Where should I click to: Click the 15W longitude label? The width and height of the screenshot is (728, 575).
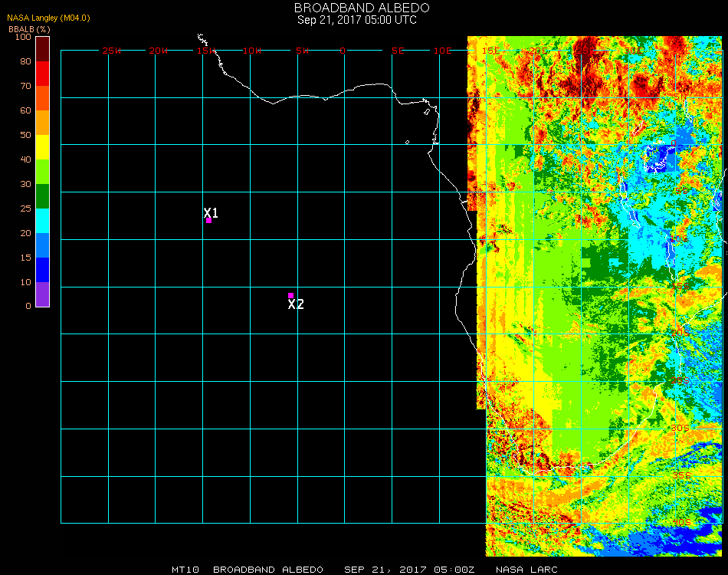206,51
